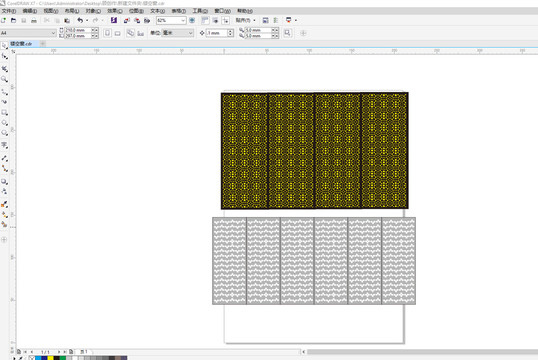The width and height of the screenshot is (538, 360).
Task: Select the Zoom magnifier tool
Action: pyautogui.click(x=4, y=80)
